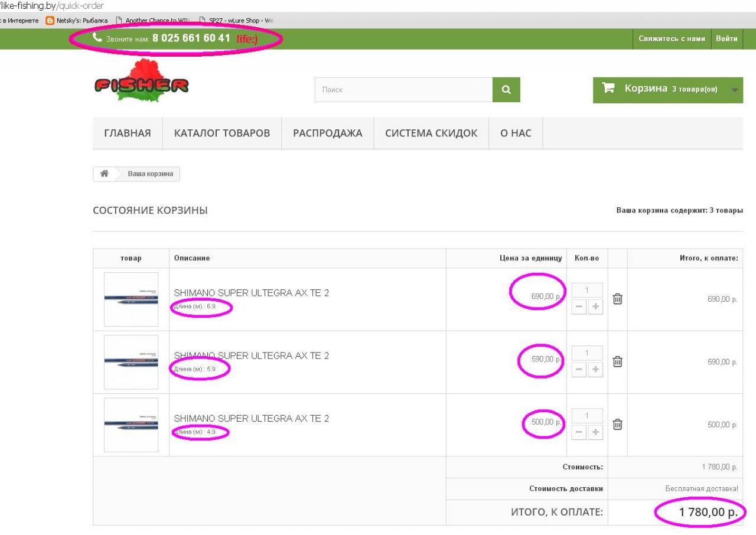Click the Поиск search input field
The image size is (756, 535).
coord(403,90)
